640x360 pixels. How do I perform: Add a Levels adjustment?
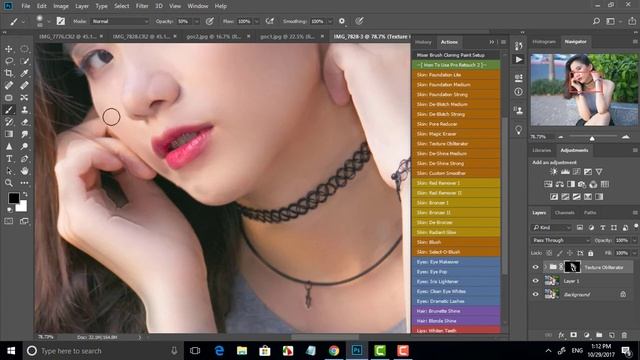565,172
